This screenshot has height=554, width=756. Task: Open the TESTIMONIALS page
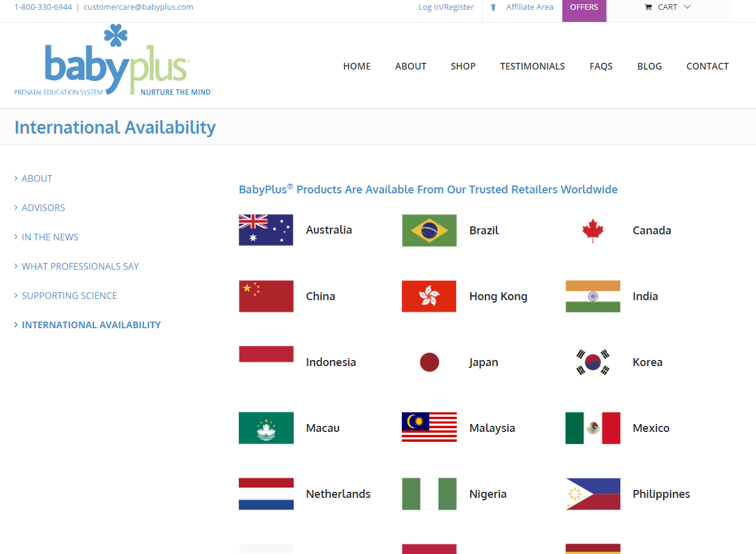[532, 66]
